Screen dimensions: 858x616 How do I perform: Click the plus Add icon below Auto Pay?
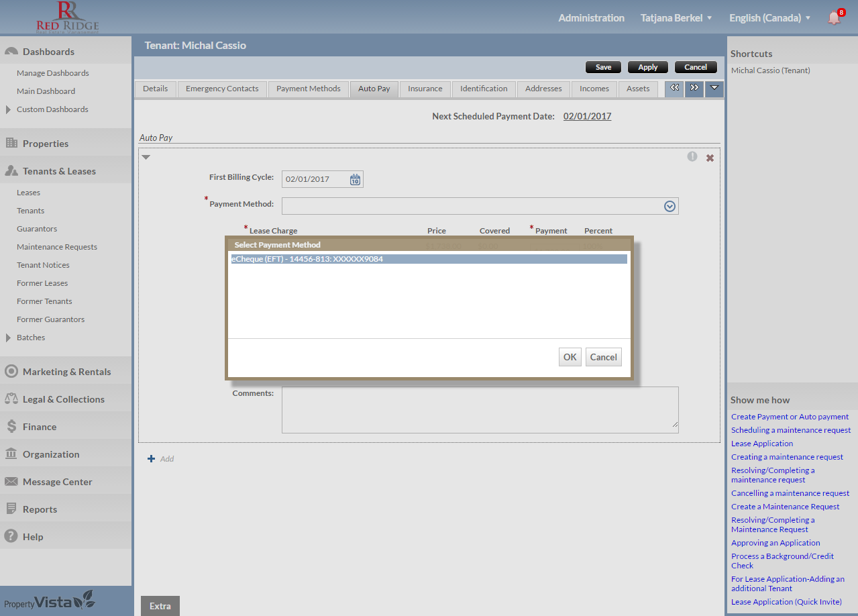click(152, 459)
